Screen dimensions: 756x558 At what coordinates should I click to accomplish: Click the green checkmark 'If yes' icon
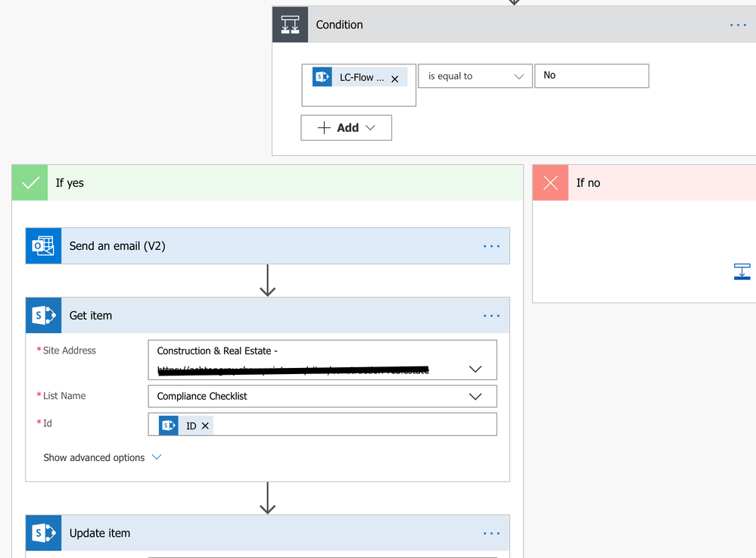tap(30, 183)
